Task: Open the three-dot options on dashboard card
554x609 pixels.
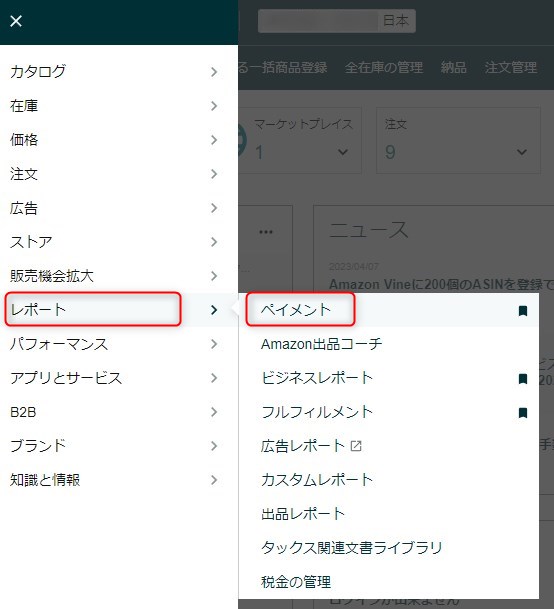Action: [266, 232]
